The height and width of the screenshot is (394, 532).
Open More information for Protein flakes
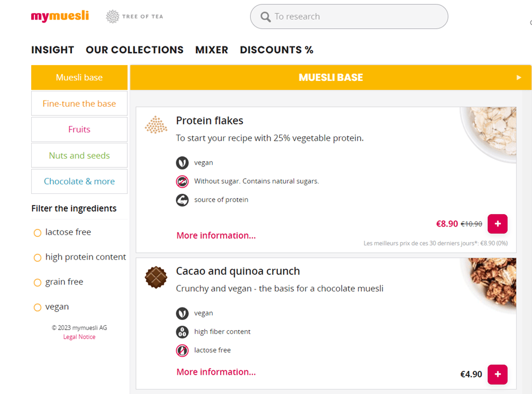[216, 236]
